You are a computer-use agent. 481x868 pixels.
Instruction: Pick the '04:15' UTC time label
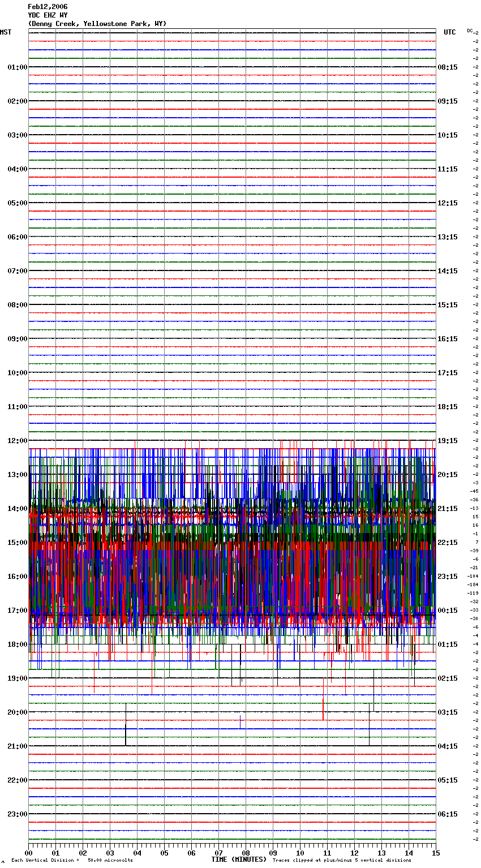448,746
